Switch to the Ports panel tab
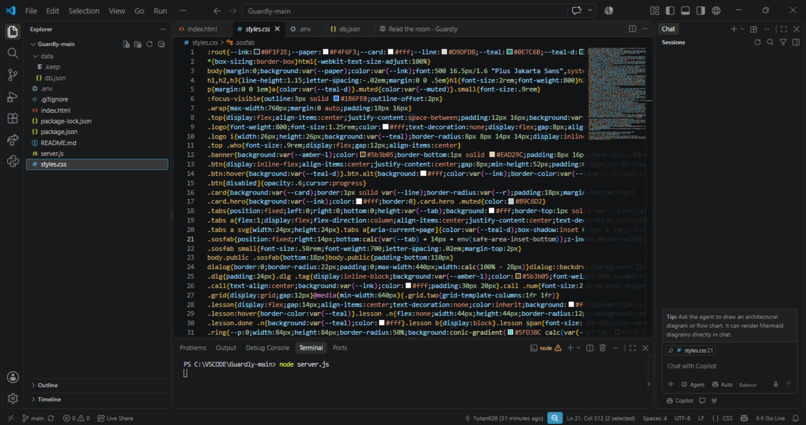 click(x=340, y=348)
